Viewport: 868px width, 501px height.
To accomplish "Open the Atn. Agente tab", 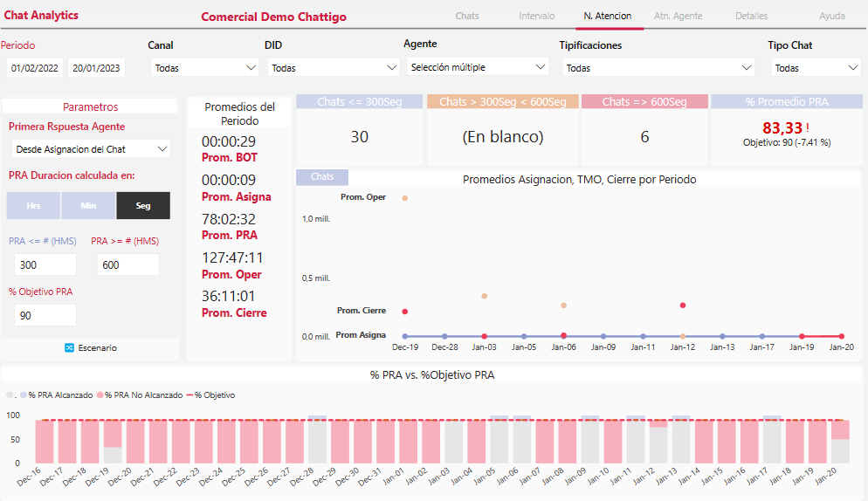I will 679,16.
